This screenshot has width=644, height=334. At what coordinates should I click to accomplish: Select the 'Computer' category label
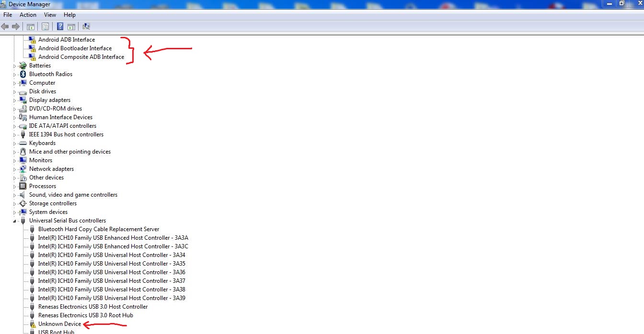pyautogui.click(x=42, y=83)
